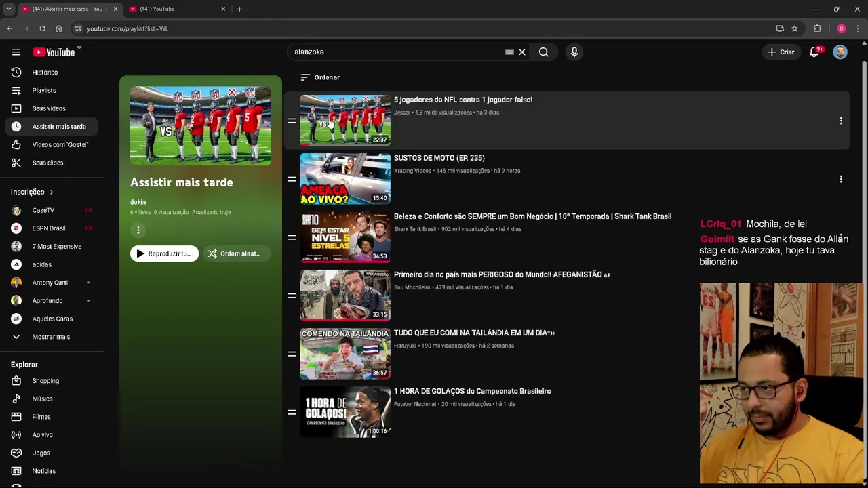Click Reproduzir tudo play button
The image size is (868, 488).
coord(164,253)
